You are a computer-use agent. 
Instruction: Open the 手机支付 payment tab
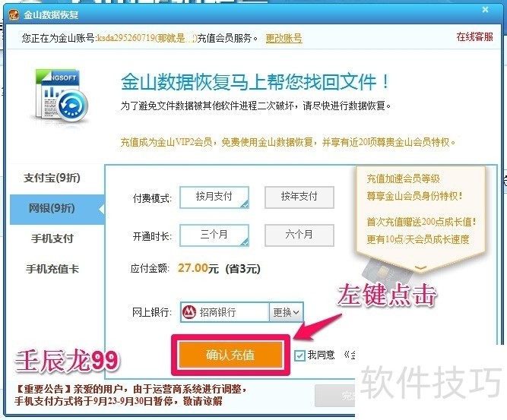coord(52,238)
